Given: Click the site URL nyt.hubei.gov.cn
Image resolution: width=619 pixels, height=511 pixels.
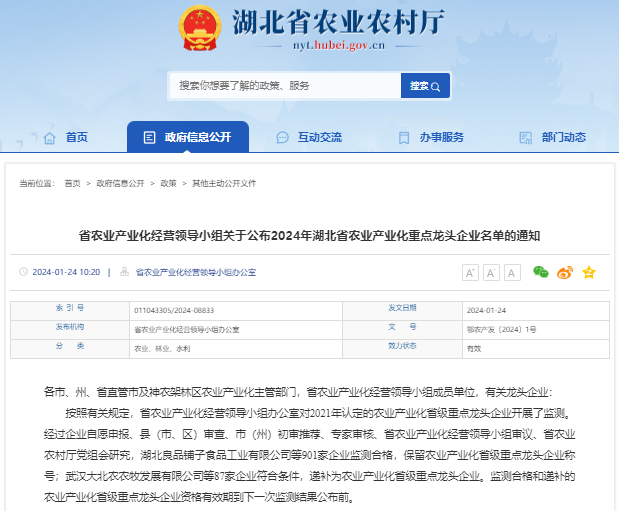Looking at the screenshot, I should [339, 45].
